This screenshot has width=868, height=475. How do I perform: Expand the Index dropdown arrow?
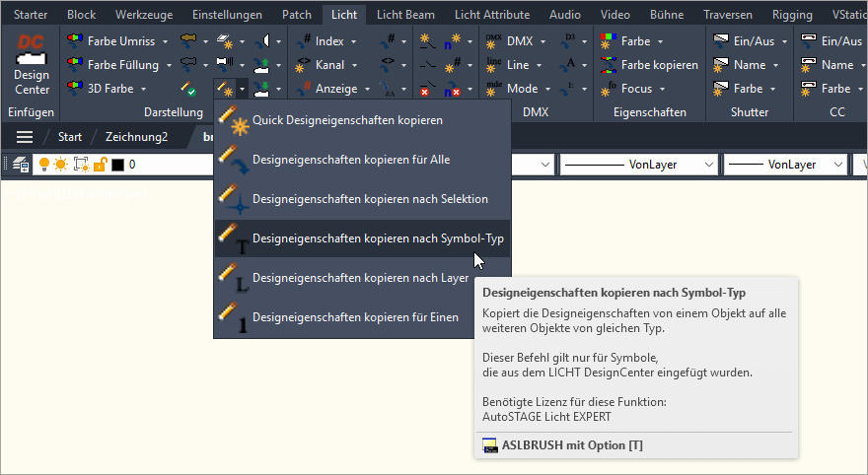click(x=353, y=41)
